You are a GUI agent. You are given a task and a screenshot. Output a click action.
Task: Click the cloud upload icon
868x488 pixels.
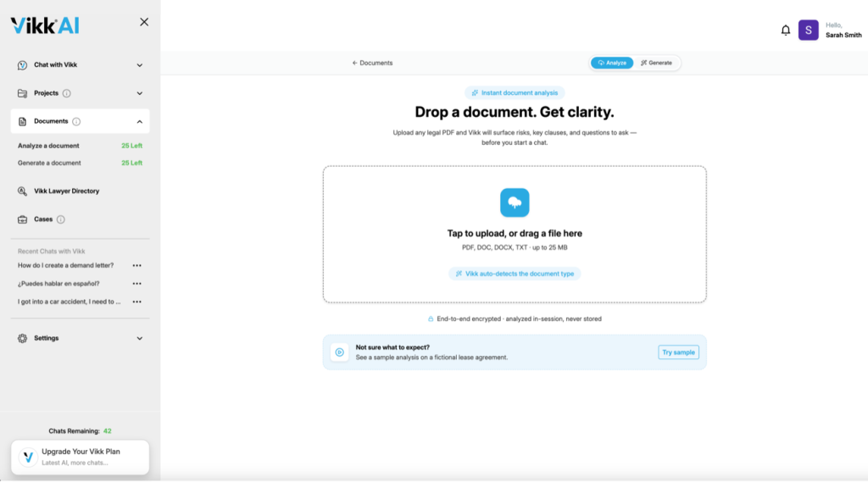pos(515,202)
